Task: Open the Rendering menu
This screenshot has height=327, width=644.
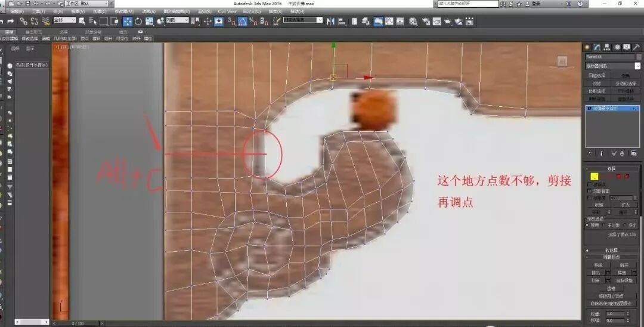Action: (x=205, y=11)
